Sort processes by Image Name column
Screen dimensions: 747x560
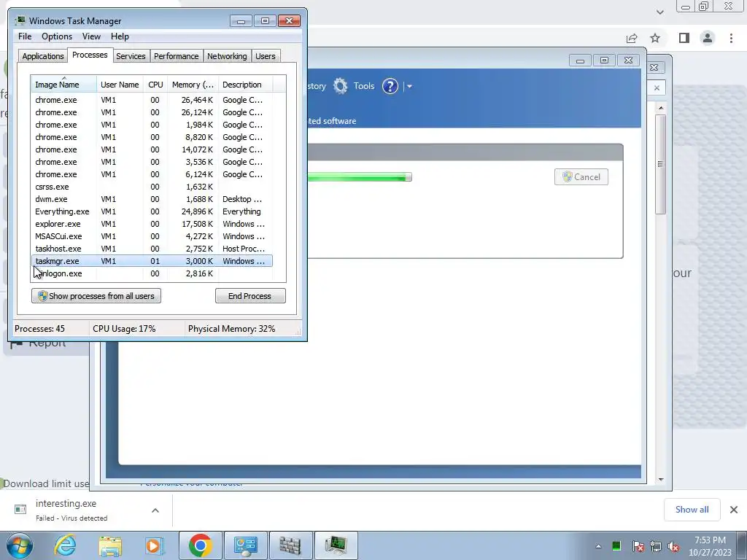[x=64, y=85]
